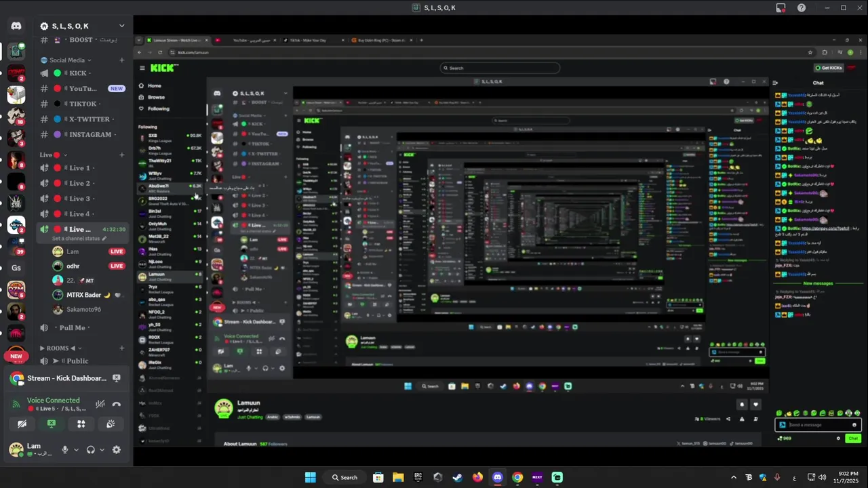Click Kick search field in stream
The width and height of the screenshot is (868, 488).
pyautogui.click(x=500, y=68)
